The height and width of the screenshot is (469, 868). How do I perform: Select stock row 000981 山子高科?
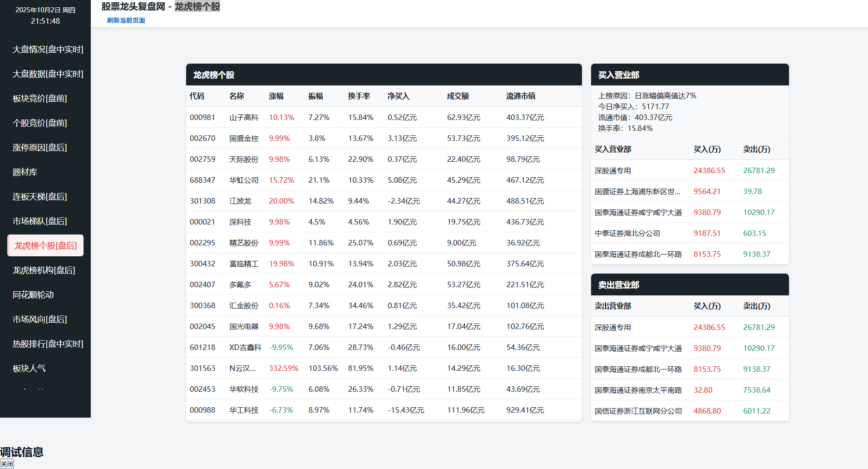point(384,117)
